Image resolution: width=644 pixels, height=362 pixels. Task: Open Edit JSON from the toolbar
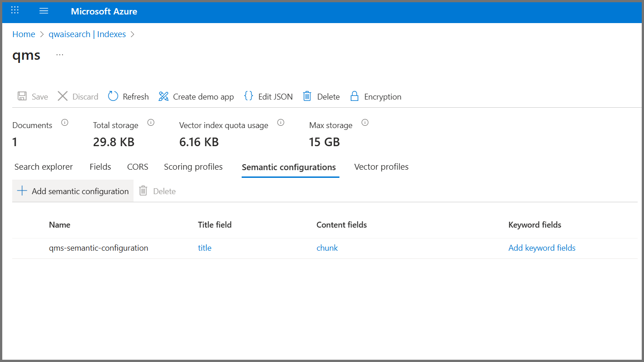248,96
